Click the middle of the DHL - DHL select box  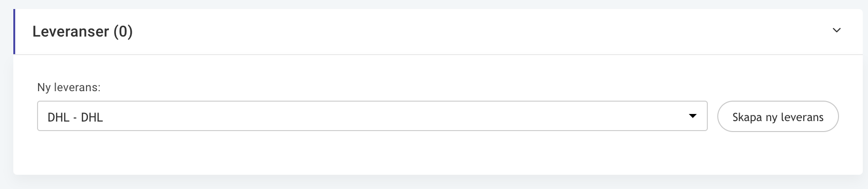click(x=372, y=116)
